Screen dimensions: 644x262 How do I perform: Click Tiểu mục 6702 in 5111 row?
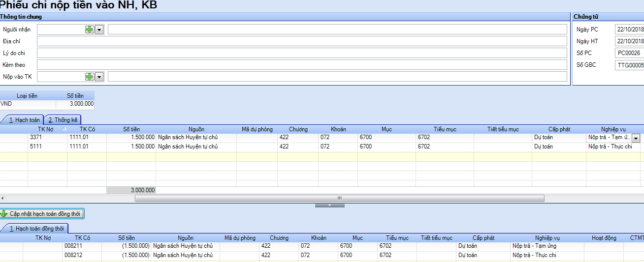tap(445, 147)
